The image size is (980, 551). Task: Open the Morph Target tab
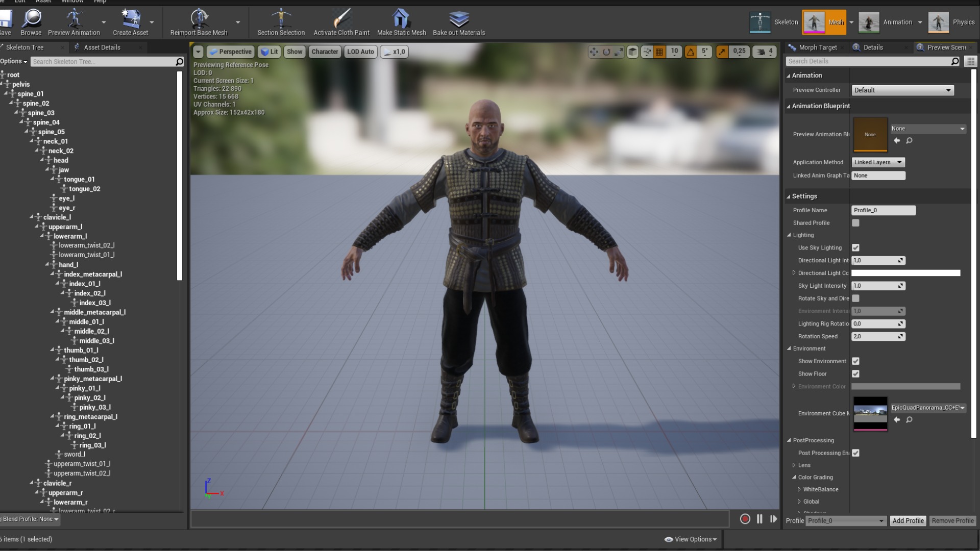[817, 47]
